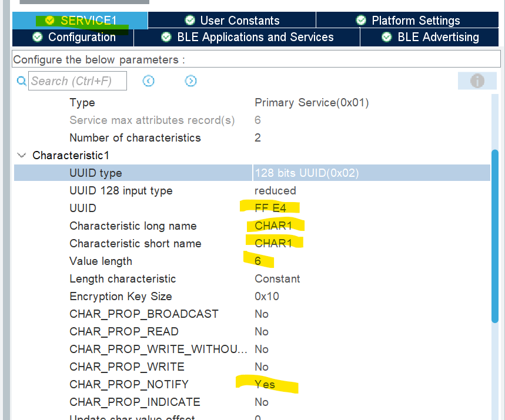Edit Characteristic long name value CHAR1
505x420 pixels.
(x=273, y=226)
